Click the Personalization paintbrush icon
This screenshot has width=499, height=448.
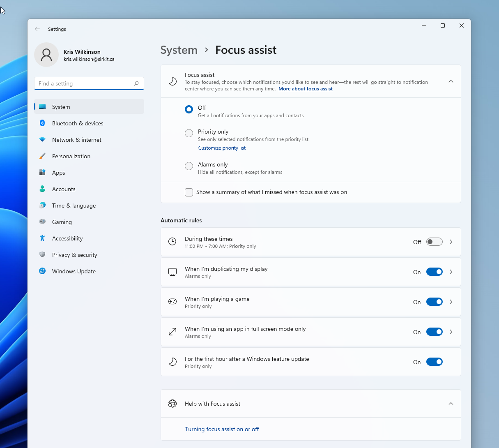pos(42,156)
